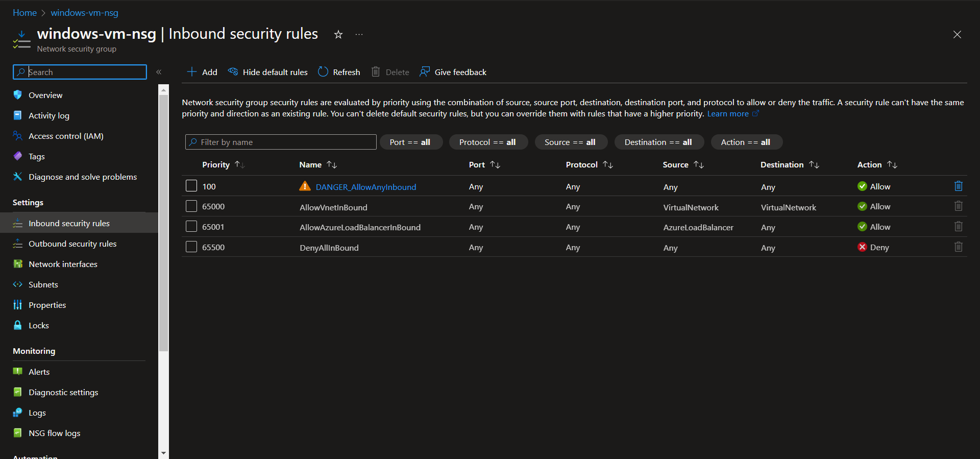The width and height of the screenshot is (980, 459).
Task: Click the Access control (IAM) icon
Action: tap(18, 136)
